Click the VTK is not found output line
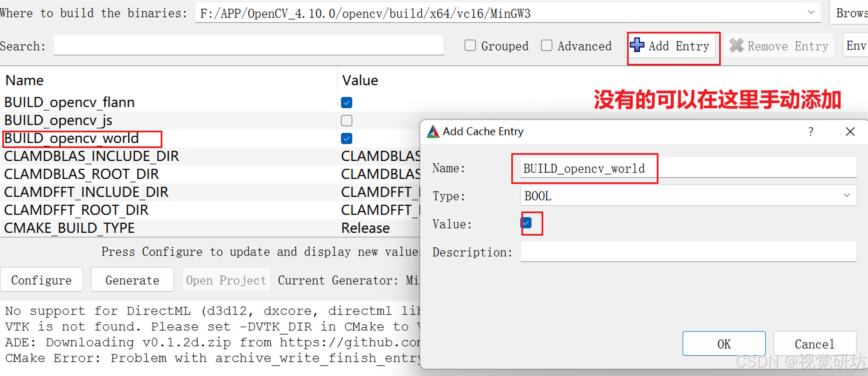868x376 pixels. pos(212,327)
